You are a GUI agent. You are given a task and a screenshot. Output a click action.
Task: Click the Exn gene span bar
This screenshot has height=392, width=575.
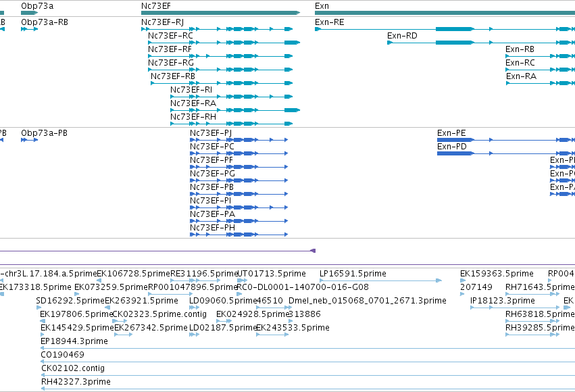click(445, 13)
